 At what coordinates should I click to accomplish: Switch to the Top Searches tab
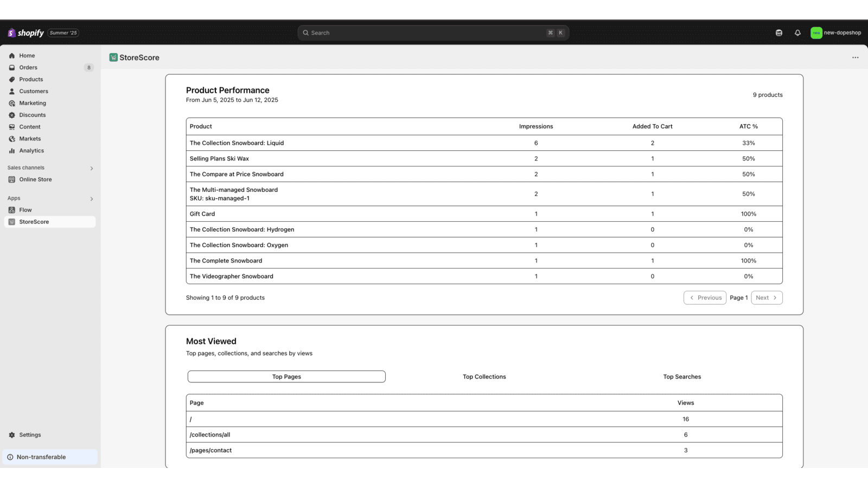[682, 377]
